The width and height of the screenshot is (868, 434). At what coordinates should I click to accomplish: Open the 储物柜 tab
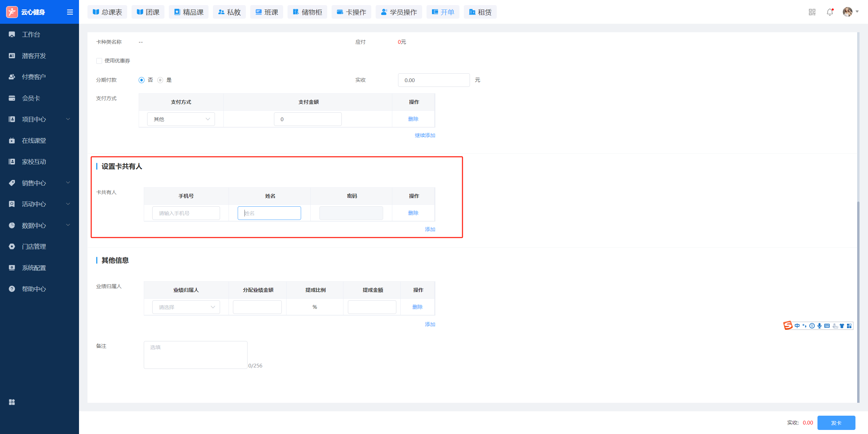[x=307, y=12]
